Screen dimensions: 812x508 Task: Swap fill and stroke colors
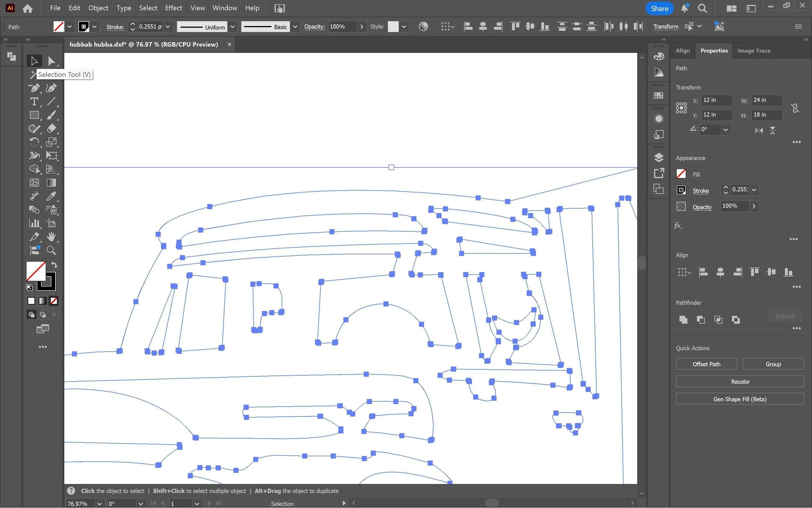[x=54, y=265]
